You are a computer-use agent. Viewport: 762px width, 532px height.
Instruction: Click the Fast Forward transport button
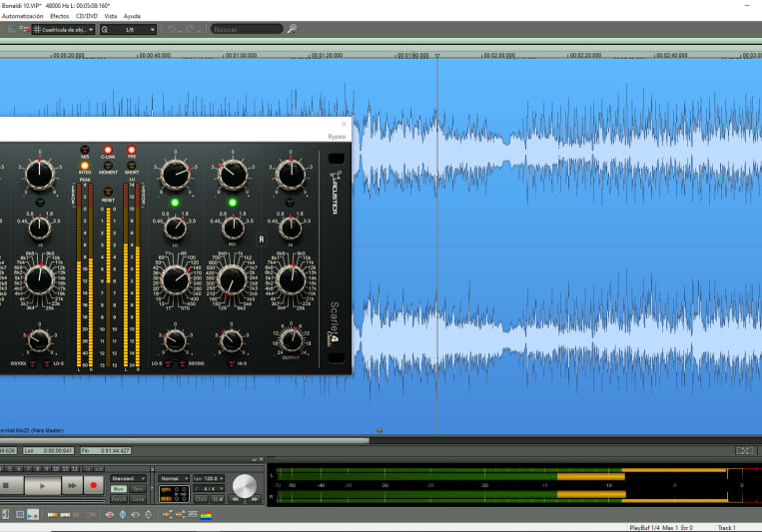click(72, 485)
